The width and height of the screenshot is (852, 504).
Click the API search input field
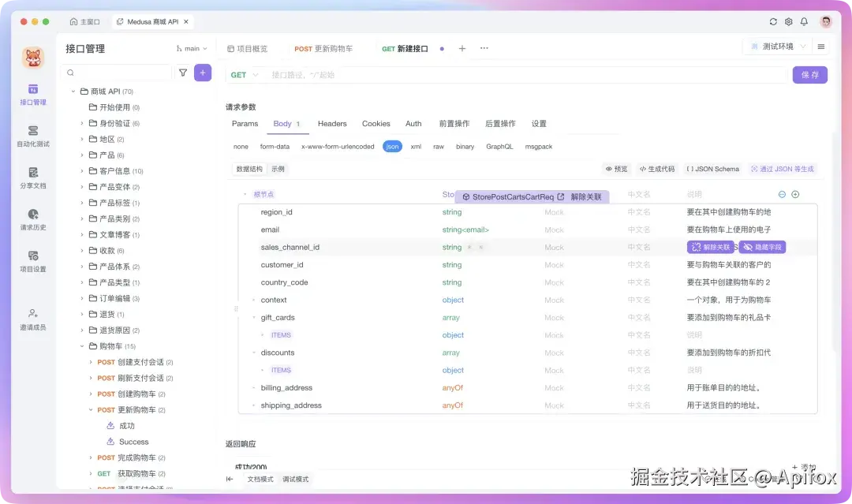(x=118, y=72)
